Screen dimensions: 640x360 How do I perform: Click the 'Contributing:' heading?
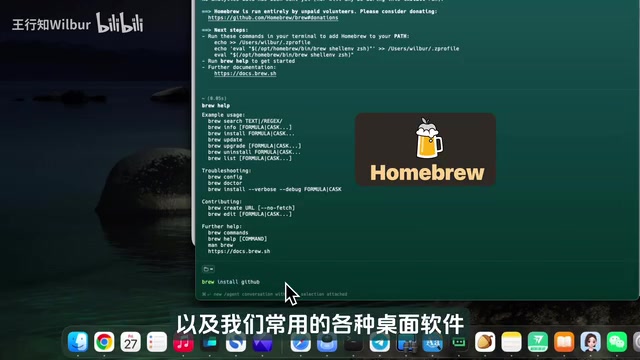[x=222, y=202]
